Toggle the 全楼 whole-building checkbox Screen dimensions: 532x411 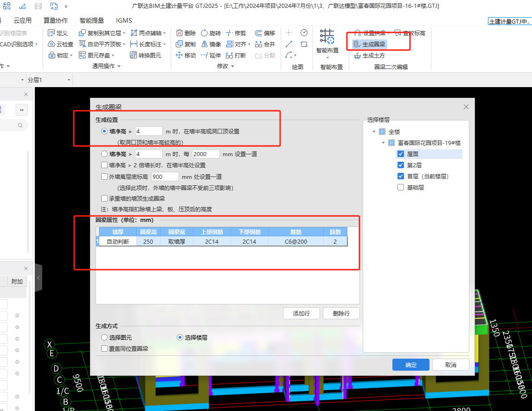382,132
